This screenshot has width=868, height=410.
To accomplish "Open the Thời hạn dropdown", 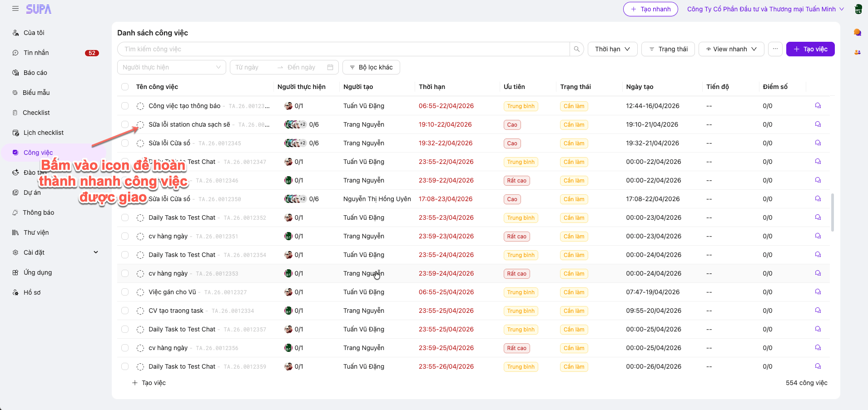I will [613, 49].
